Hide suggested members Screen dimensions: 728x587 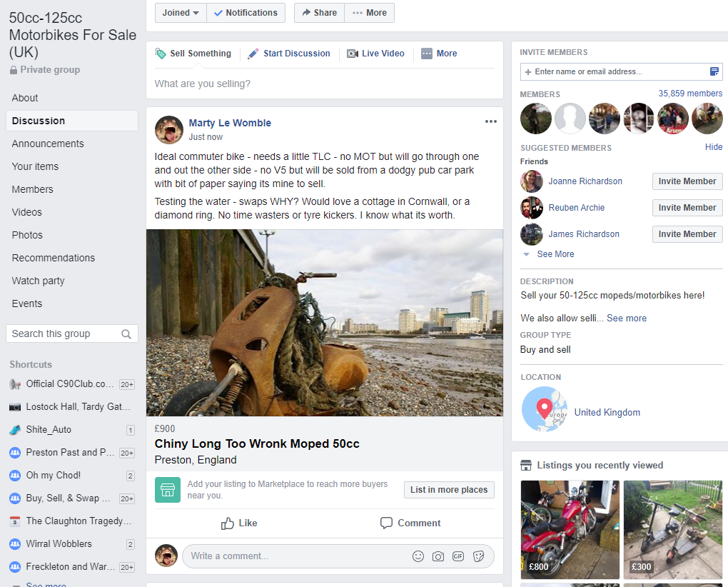click(714, 147)
